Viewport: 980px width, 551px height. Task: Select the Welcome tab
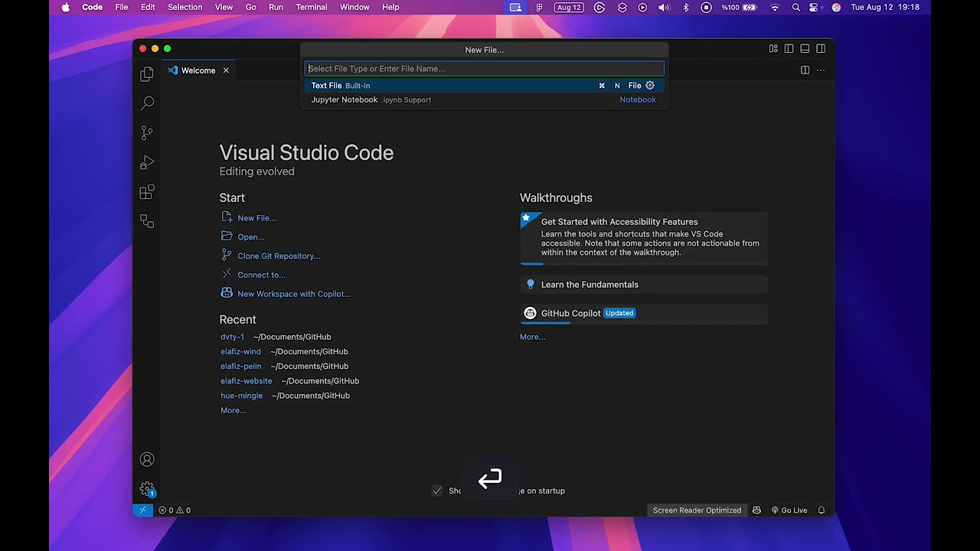tap(198, 70)
